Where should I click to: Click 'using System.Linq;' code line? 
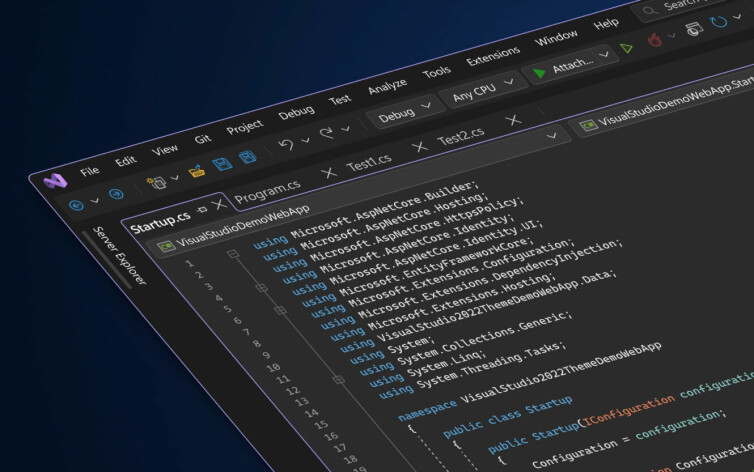pos(425,367)
